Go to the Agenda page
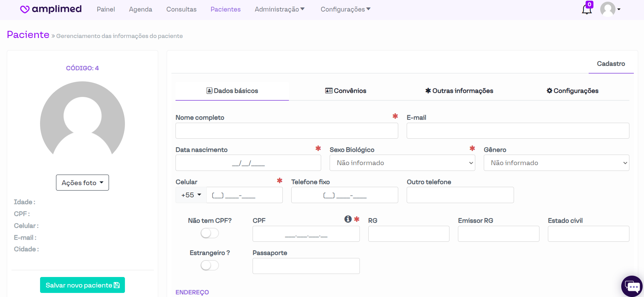Image resolution: width=644 pixels, height=297 pixels. click(x=141, y=9)
